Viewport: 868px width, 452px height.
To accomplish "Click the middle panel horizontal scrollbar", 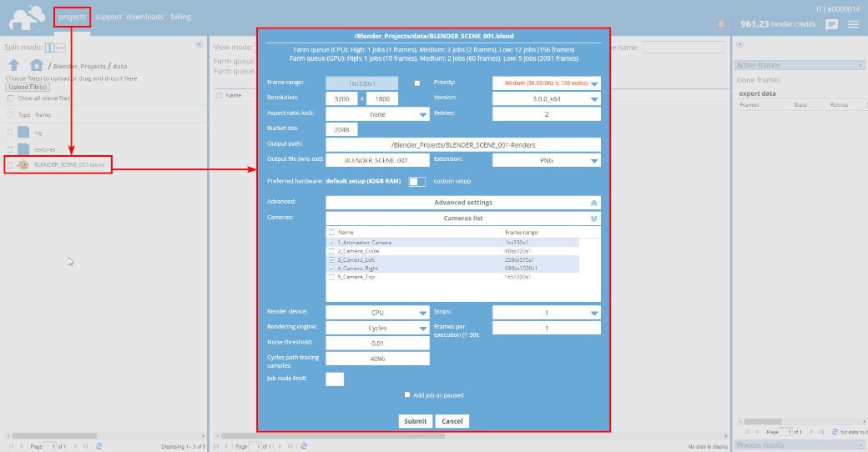I will 333,436.
